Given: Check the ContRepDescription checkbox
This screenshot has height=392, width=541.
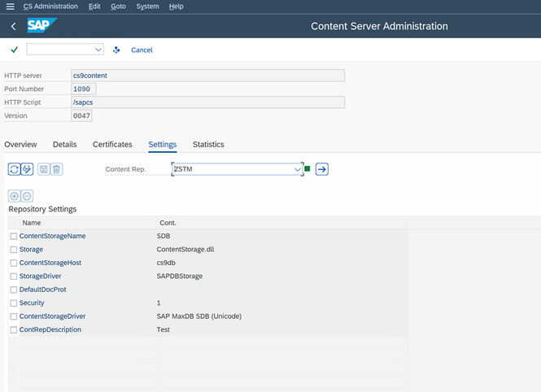Looking at the screenshot, I should [x=13, y=330].
